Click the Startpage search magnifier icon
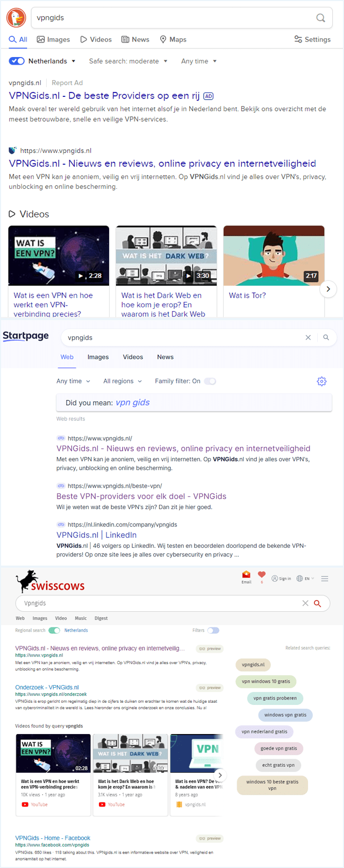The height and width of the screenshot is (868, 344). point(326,337)
